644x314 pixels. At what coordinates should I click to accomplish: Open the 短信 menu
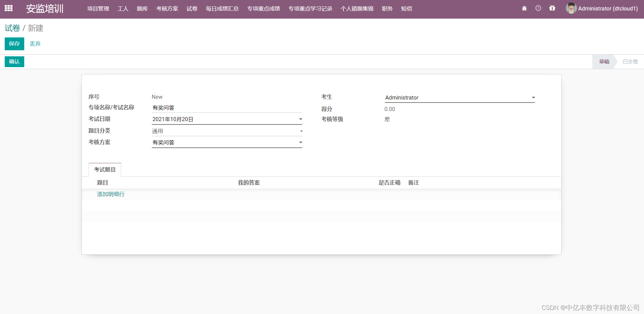click(x=407, y=8)
